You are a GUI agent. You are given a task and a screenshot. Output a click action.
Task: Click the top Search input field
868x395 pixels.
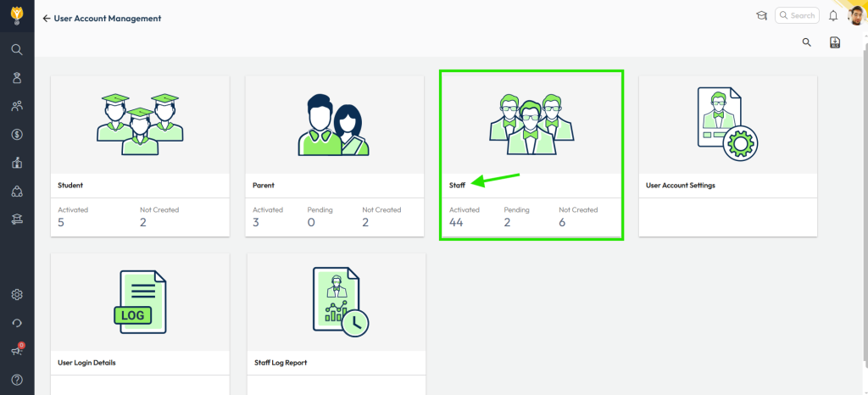click(x=797, y=15)
